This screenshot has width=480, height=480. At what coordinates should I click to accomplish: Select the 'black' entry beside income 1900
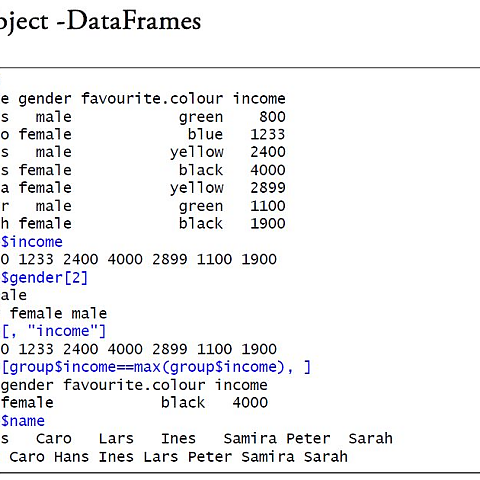[201, 223]
